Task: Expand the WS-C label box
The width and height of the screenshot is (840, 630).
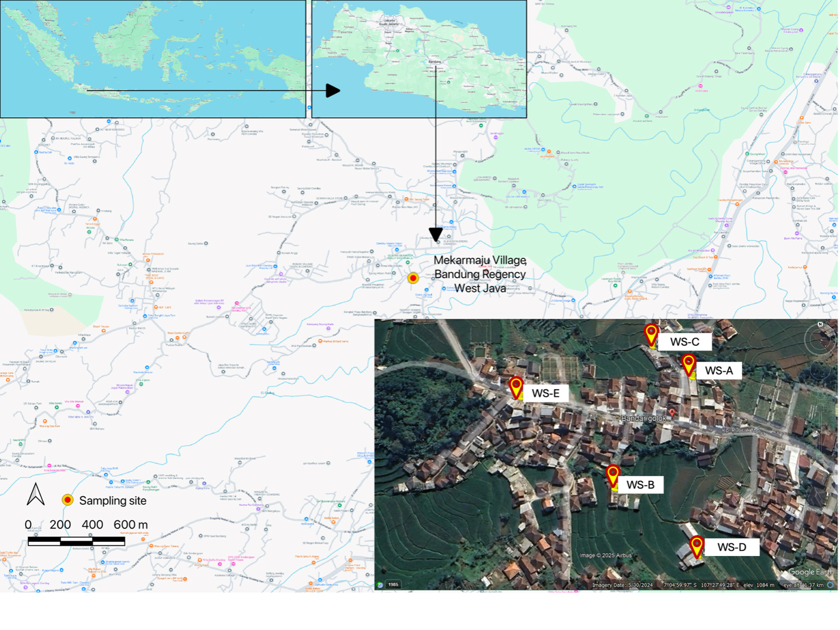Action: click(x=686, y=342)
